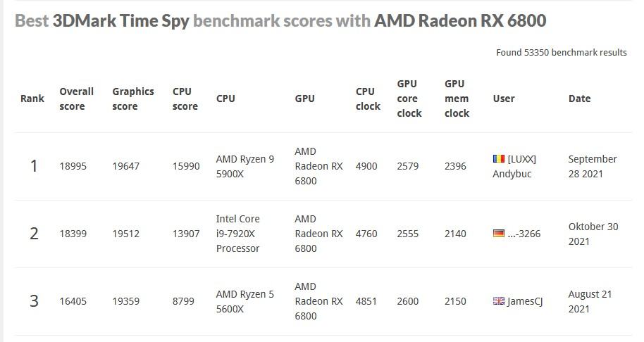Screen dimensions: 644x342
Task: Select AMD Ryzen 9 5900X CPU entry
Action: tap(244, 167)
